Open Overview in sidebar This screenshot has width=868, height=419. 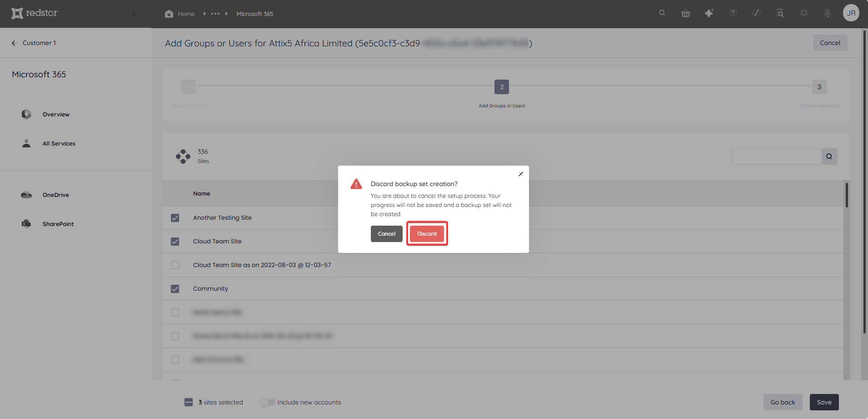[56, 114]
